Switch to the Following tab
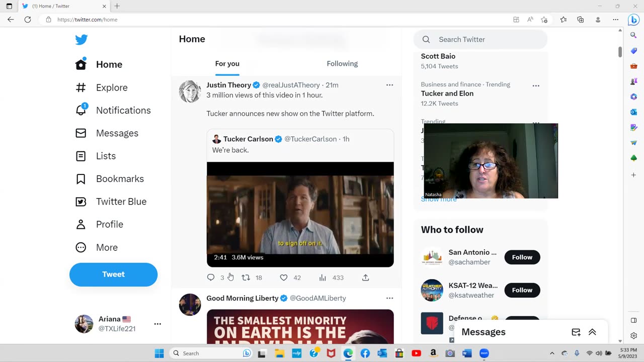Image resolution: width=644 pixels, height=362 pixels. pos(342,63)
